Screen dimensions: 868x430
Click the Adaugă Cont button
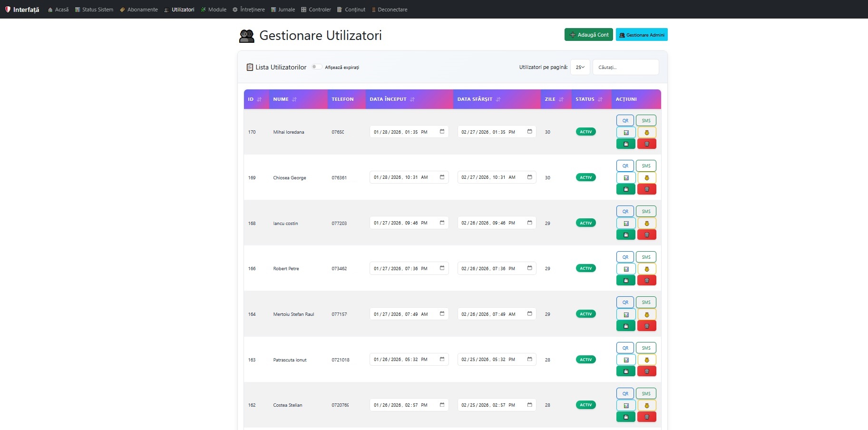(588, 35)
